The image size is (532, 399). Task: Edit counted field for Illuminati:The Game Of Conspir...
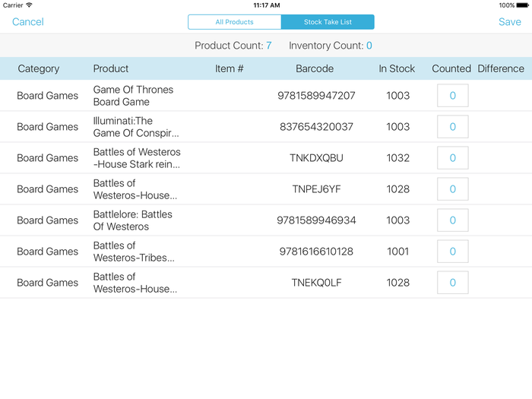pyautogui.click(x=453, y=127)
